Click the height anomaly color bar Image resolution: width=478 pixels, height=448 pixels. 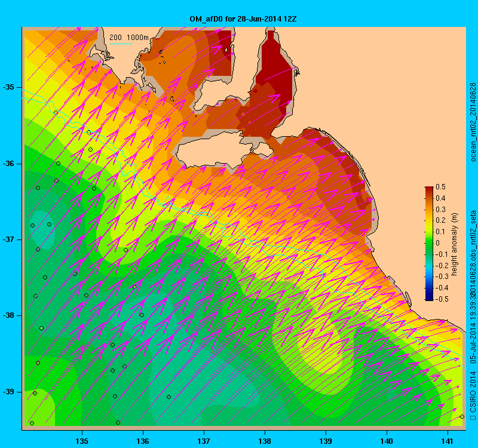(x=429, y=244)
